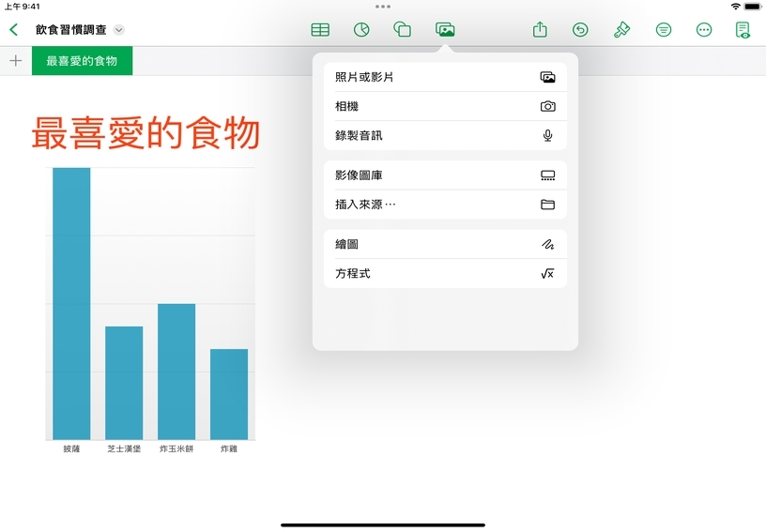Open the more options ellipsis menu
The width and height of the screenshot is (766, 532).
[x=704, y=30]
